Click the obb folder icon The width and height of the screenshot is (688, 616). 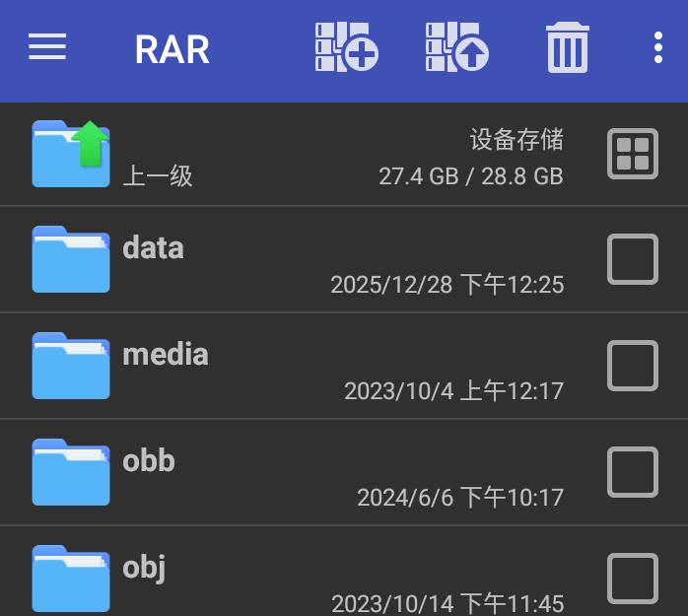[x=71, y=472]
